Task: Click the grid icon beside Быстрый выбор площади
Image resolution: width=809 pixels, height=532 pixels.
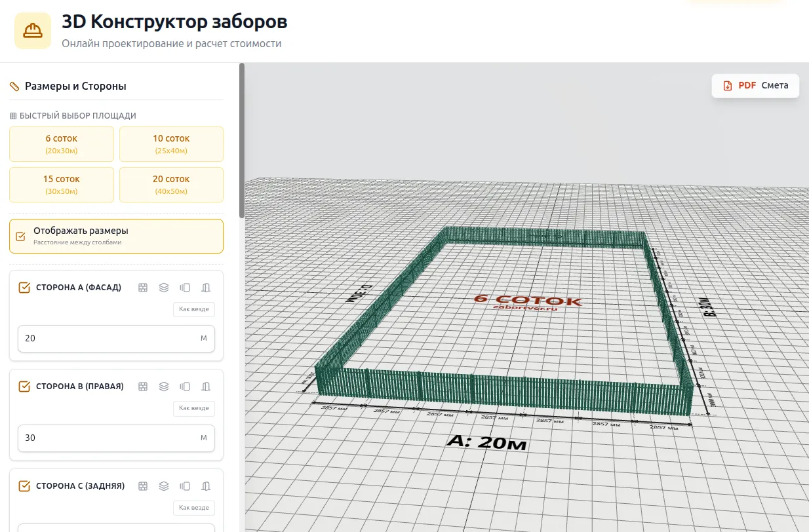Action: 13,116
